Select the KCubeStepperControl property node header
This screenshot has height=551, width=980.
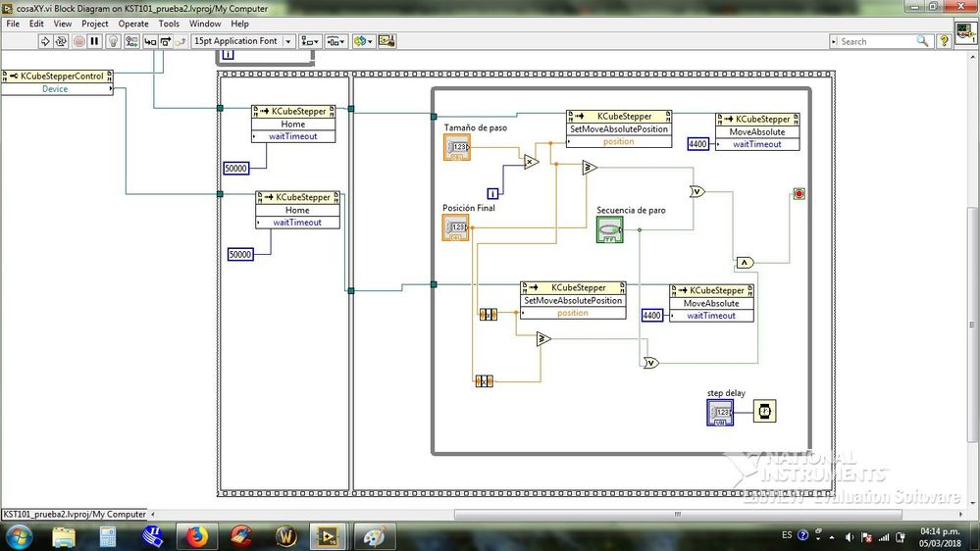[57, 76]
